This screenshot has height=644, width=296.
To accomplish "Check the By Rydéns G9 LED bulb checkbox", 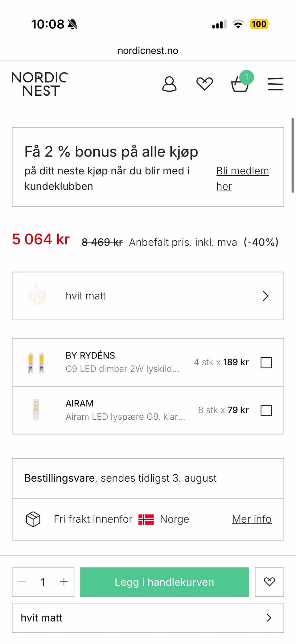I will 266,362.
